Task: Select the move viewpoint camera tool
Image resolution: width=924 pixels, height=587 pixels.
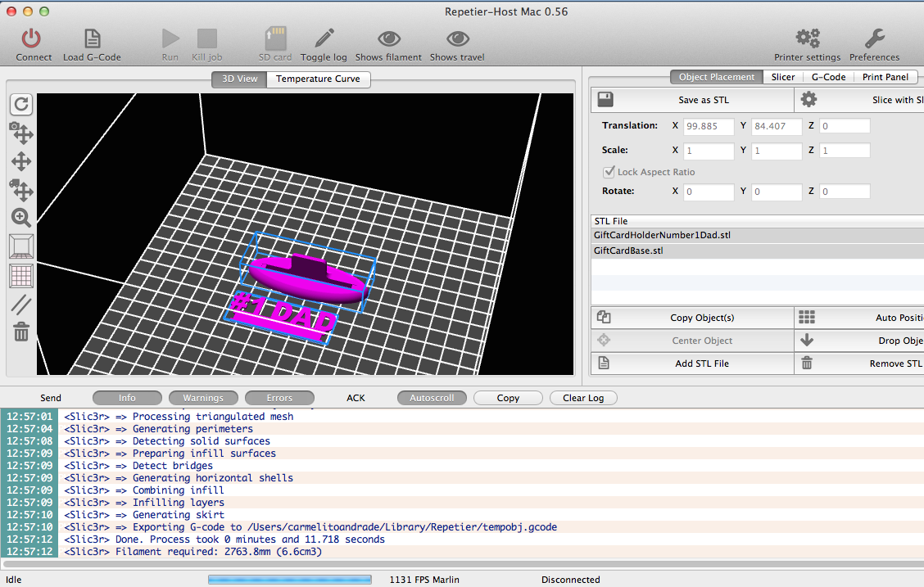Action: pyautogui.click(x=21, y=133)
